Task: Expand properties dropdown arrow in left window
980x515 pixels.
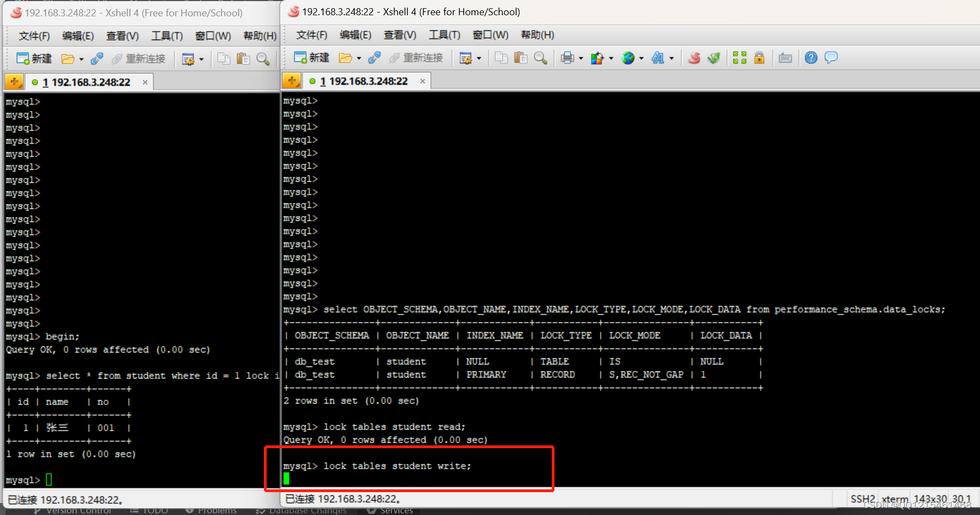Action: coord(201,59)
